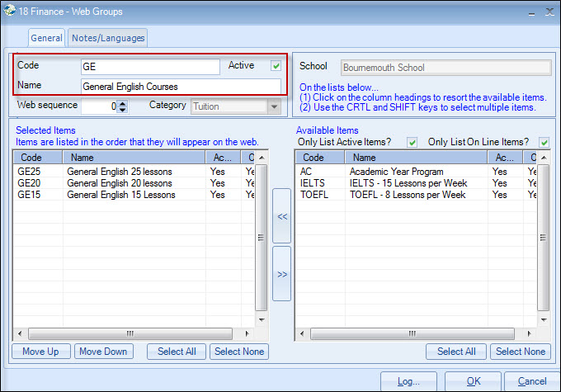Switch to the Notes/Languages tab
561x392 pixels.
pyautogui.click(x=108, y=38)
